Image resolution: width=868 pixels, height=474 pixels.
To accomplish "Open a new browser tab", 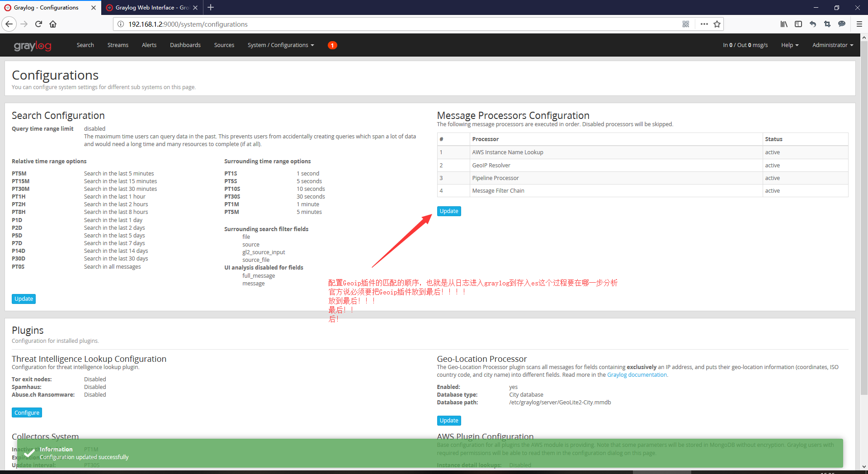I will 211,7.
